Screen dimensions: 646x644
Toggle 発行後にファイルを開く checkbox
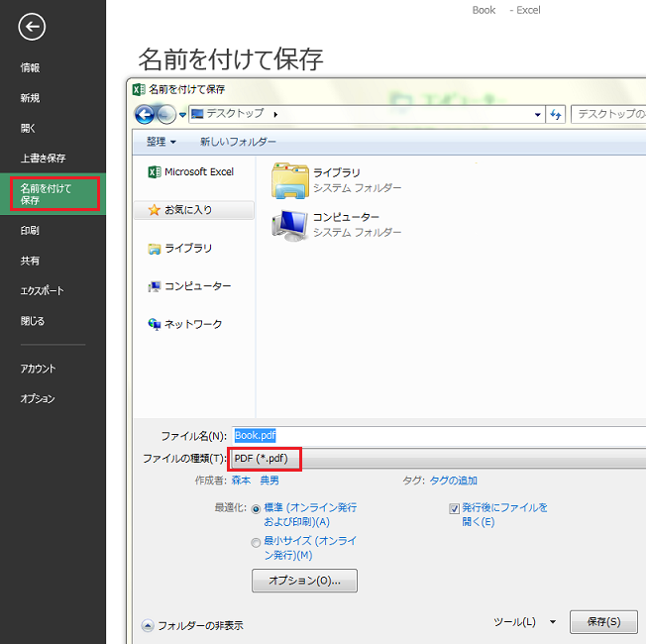pos(454,509)
